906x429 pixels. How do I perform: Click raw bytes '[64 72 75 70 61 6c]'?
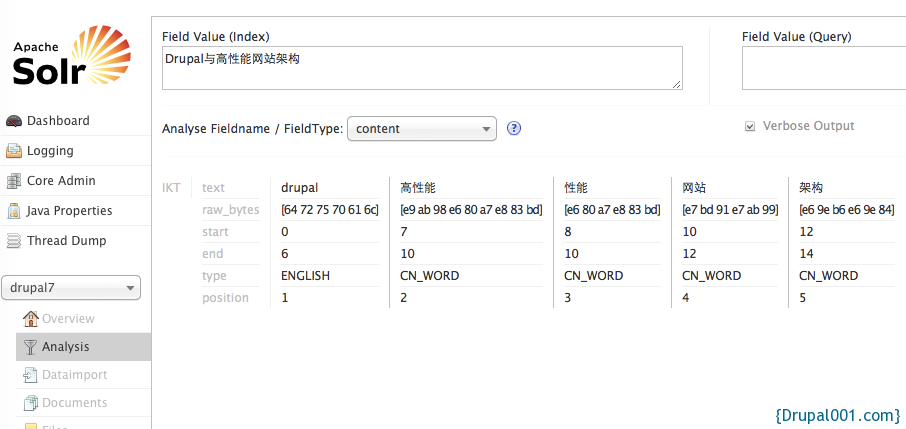[x=330, y=210]
